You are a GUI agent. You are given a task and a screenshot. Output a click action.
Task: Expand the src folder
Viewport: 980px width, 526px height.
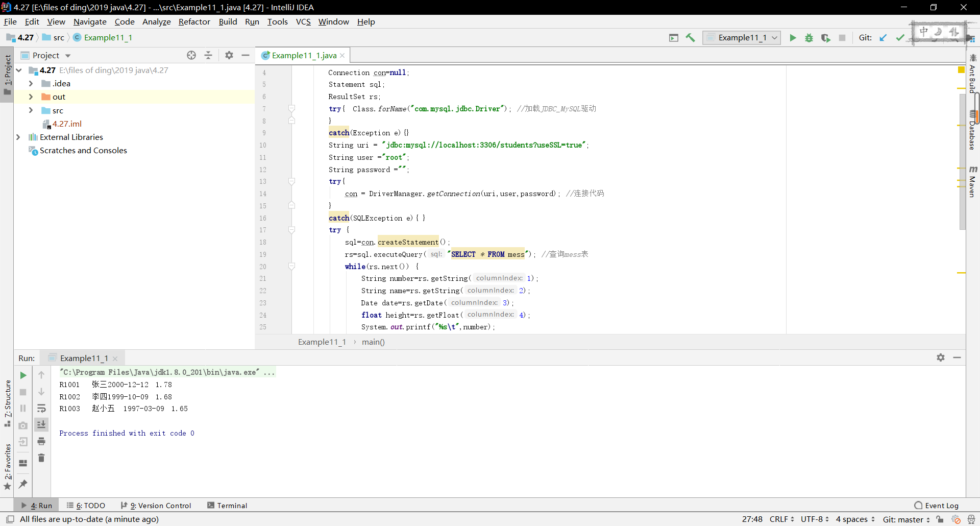pos(31,110)
